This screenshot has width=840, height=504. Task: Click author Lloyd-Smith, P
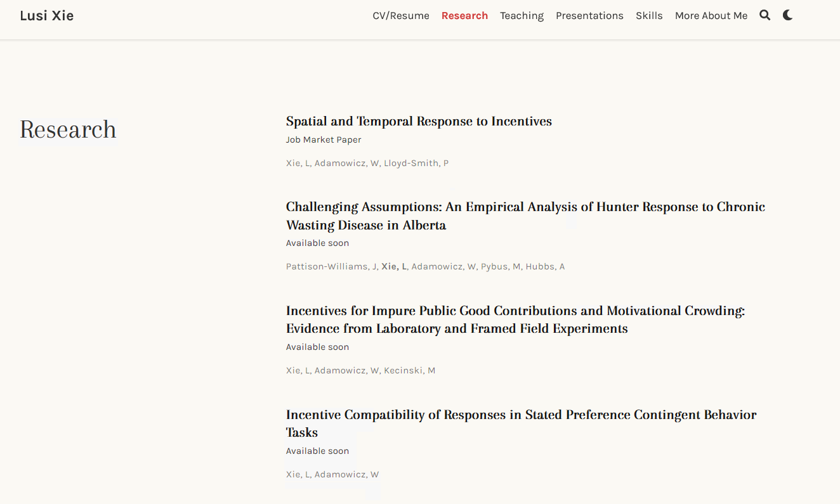point(416,163)
